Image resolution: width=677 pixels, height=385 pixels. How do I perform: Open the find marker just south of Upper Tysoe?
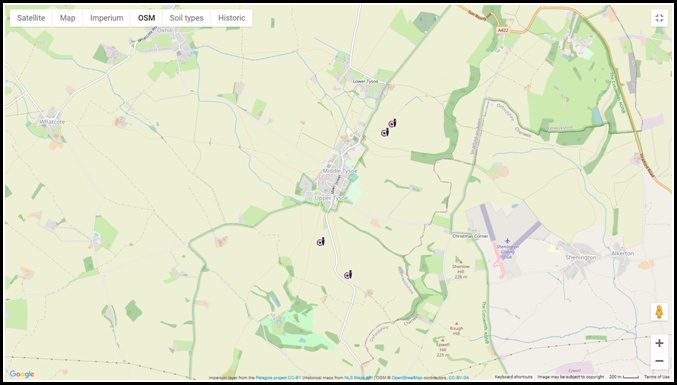click(x=320, y=242)
